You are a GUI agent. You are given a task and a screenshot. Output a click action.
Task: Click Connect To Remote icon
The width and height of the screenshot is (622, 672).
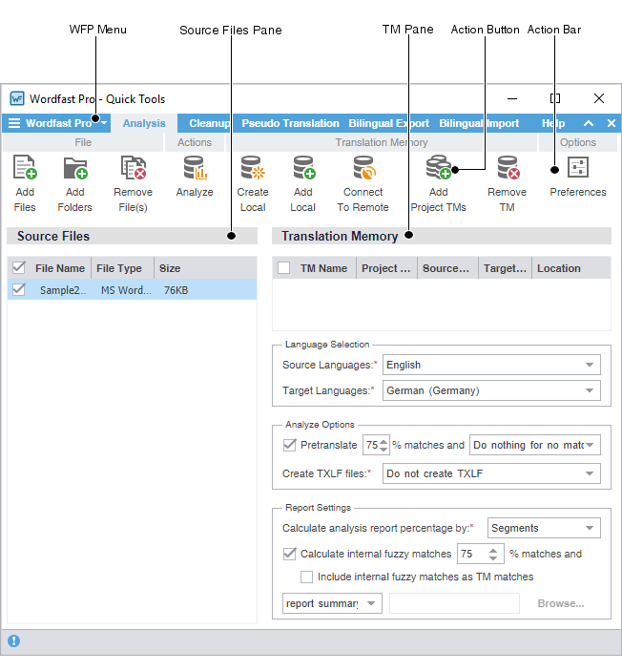point(363,167)
